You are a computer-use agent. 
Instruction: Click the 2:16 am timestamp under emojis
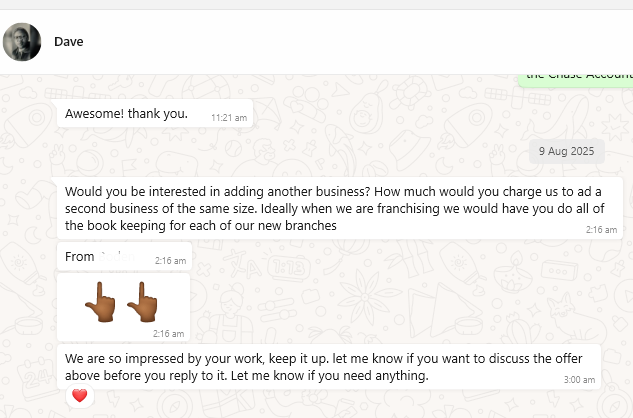[169, 333]
